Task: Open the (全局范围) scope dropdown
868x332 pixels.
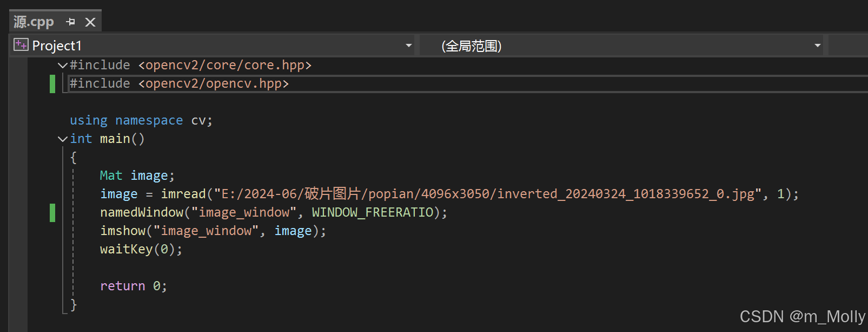Action: (x=818, y=46)
